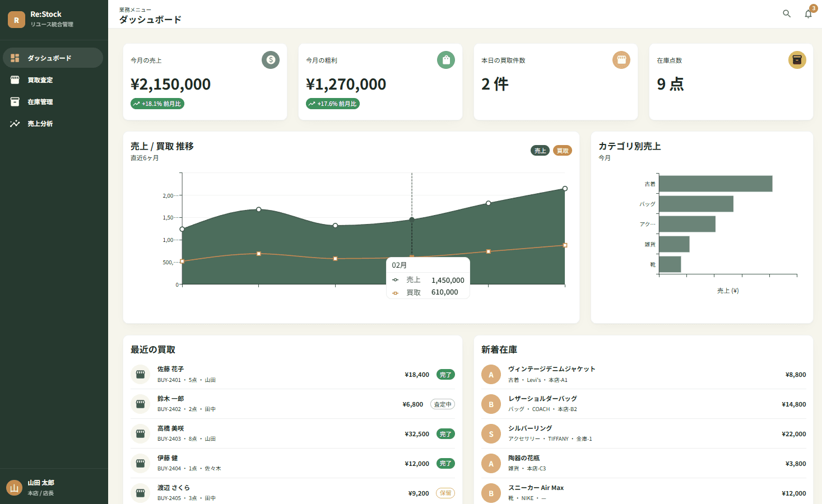Open 売上分析 in the sidebar
The image size is (822, 504).
53,124
